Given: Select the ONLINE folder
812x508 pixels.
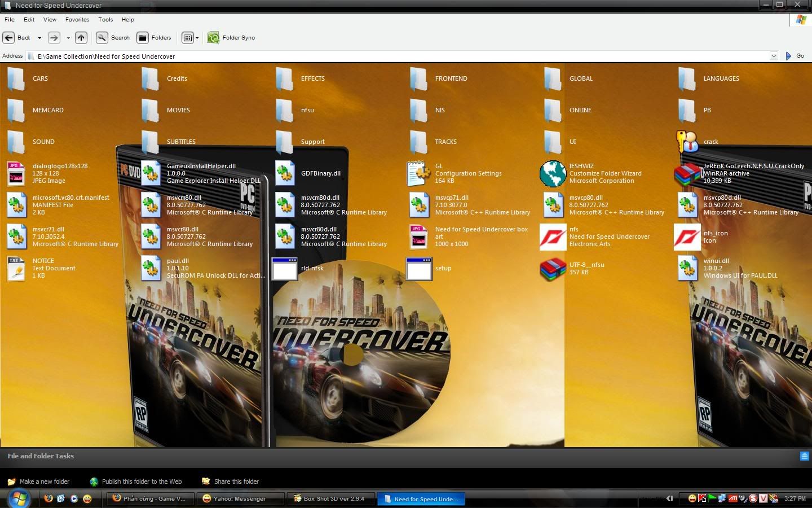Looking at the screenshot, I should 568,110.
